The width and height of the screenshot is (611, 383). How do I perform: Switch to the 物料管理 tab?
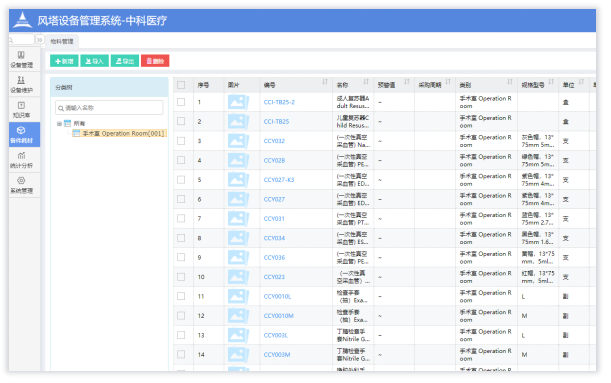click(x=62, y=41)
